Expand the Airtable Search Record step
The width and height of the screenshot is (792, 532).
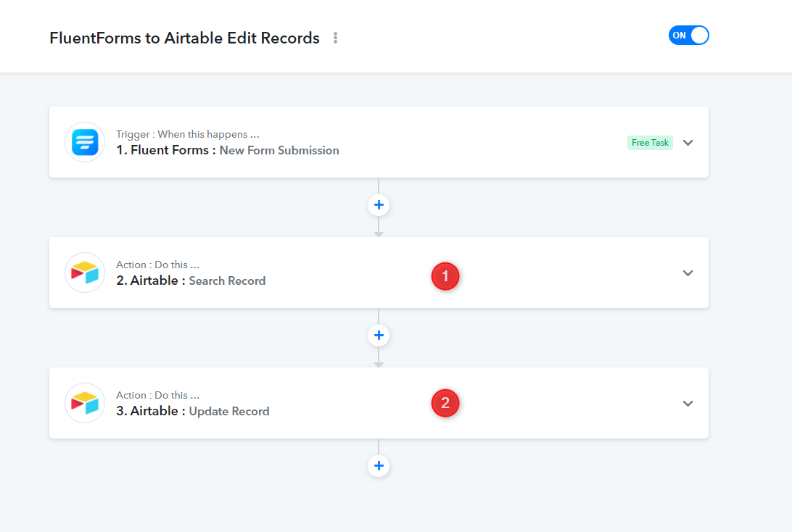(688, 273)
